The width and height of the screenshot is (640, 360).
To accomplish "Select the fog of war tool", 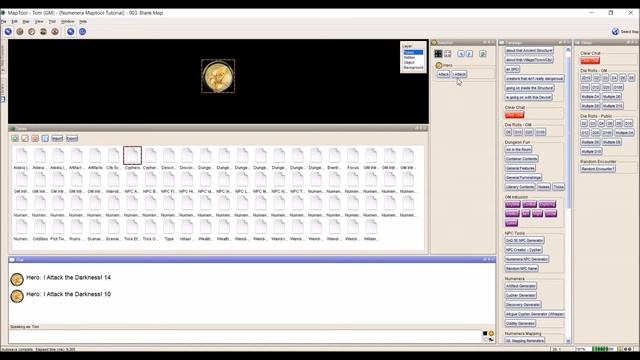I will point(43,31).
